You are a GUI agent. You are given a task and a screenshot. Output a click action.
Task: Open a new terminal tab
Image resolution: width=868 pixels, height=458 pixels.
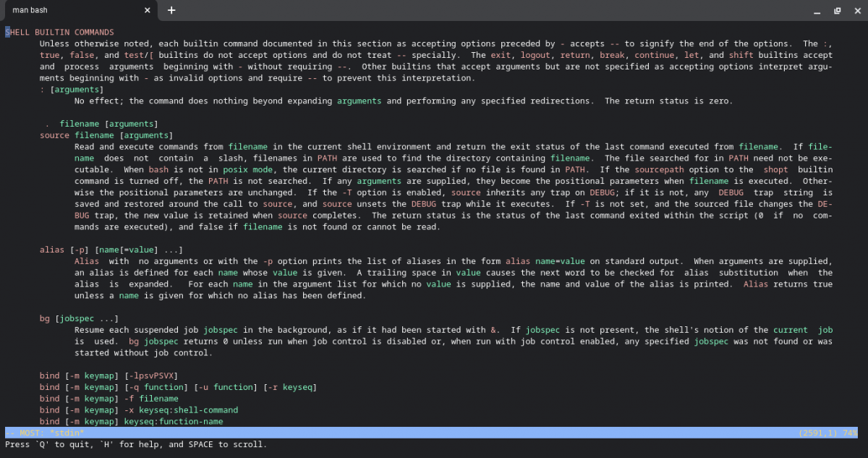point(171,10)
